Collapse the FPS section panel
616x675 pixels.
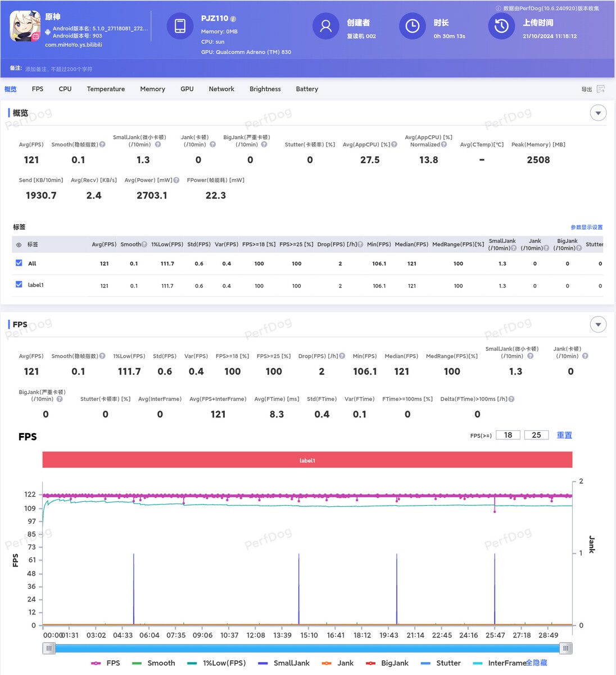pyautogui.click(x=598, y=325)
